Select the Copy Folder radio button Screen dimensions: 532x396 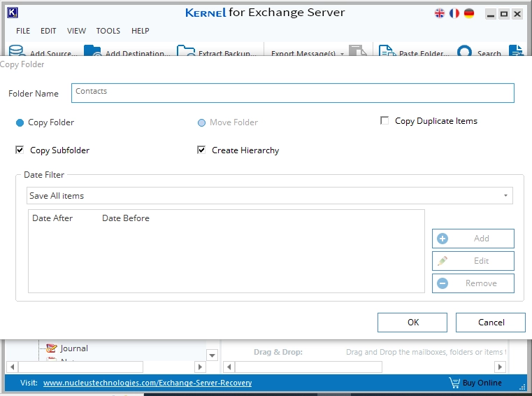coord(20,122)
